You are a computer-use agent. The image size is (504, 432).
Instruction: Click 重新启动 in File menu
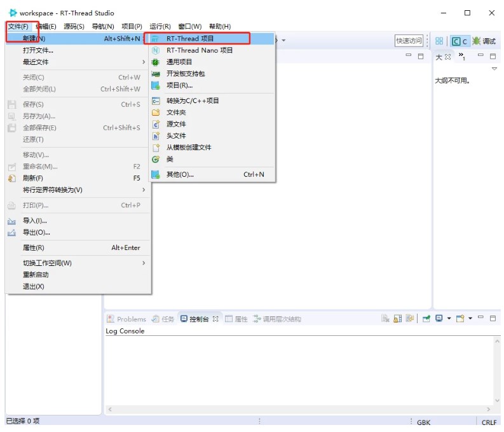click(78, 275)
